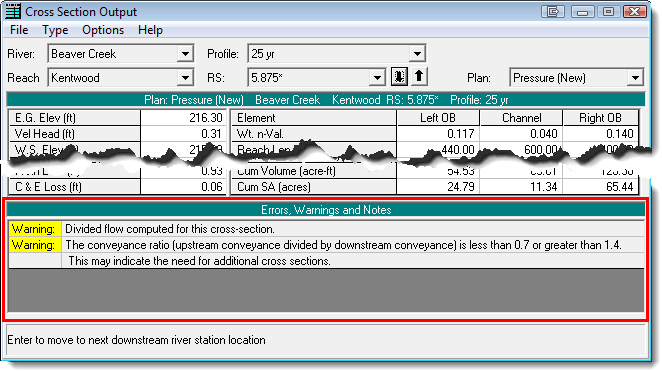
Task: Select the Cum SA (acres) row label
Action: (314, 187)
